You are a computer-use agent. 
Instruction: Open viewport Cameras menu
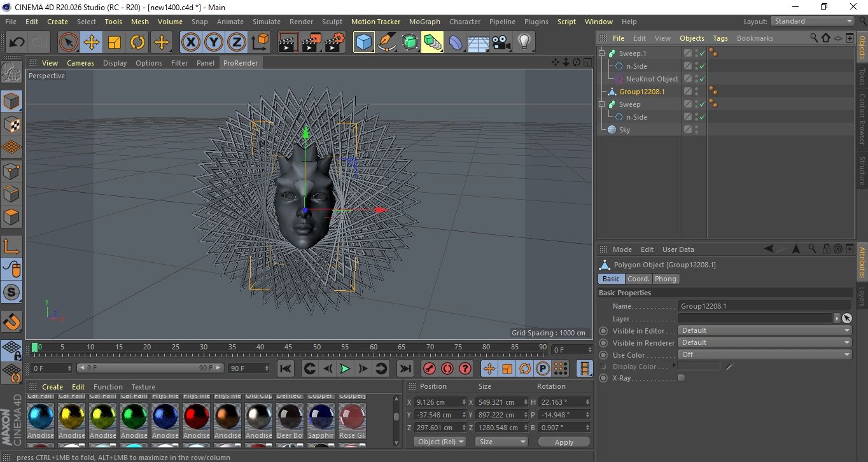tap(80, 63)
